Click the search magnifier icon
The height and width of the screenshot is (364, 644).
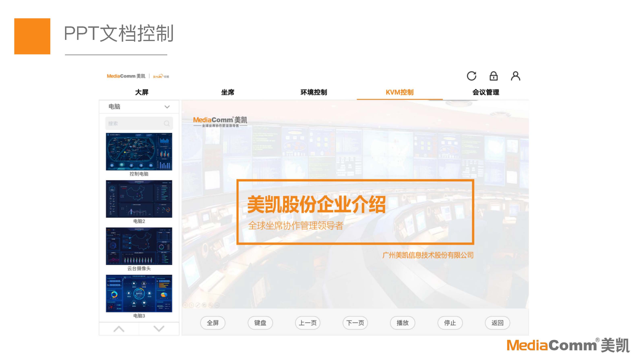point(167,123)
